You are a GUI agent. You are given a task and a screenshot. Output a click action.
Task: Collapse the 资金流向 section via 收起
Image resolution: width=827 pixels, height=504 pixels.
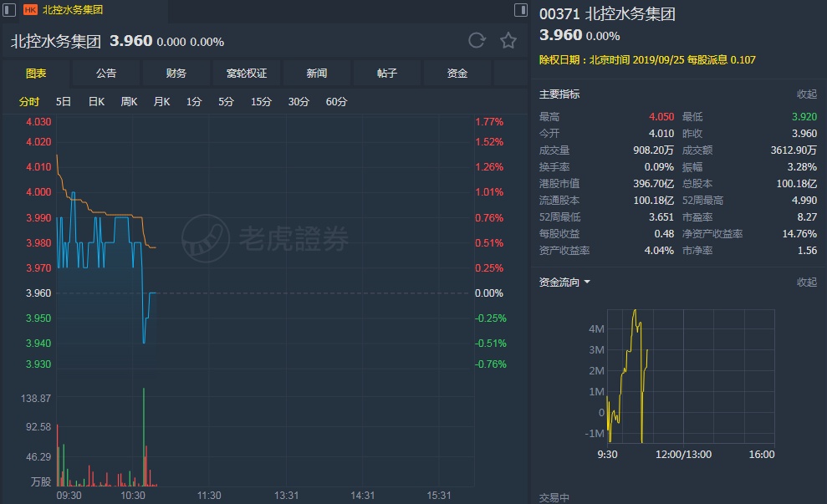[x=806, y=282]
